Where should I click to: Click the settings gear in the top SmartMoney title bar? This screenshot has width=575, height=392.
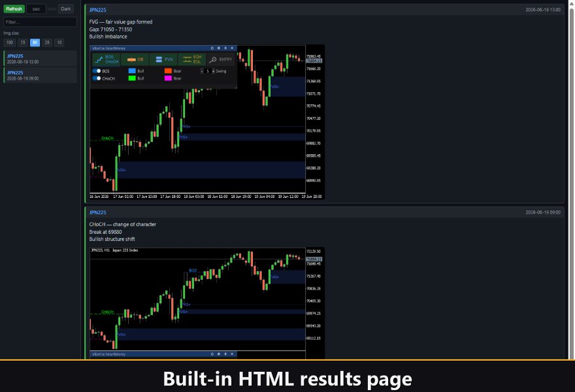click(218, 48)
